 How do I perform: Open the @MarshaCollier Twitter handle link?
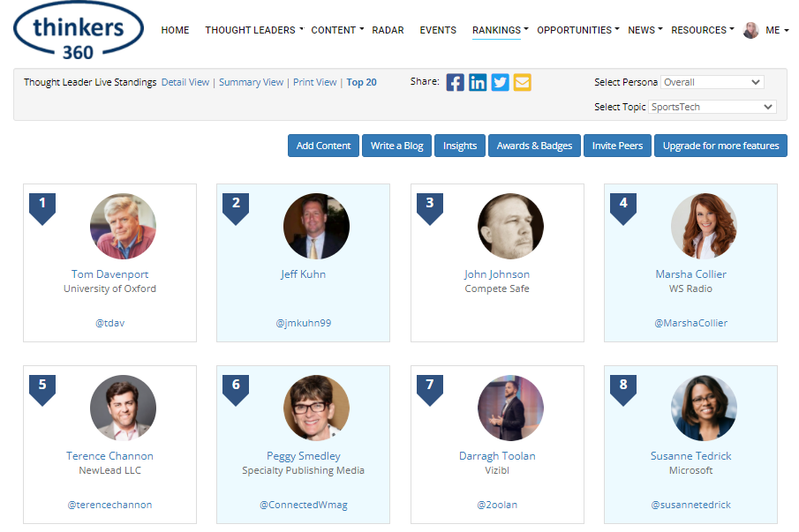[x=690, y=323]
